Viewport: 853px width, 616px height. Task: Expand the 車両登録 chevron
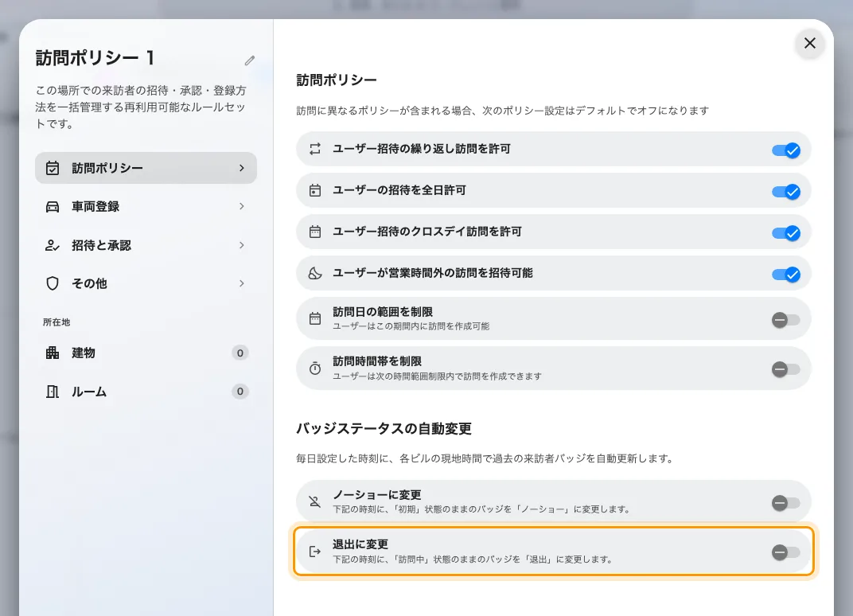coord(242,206)
